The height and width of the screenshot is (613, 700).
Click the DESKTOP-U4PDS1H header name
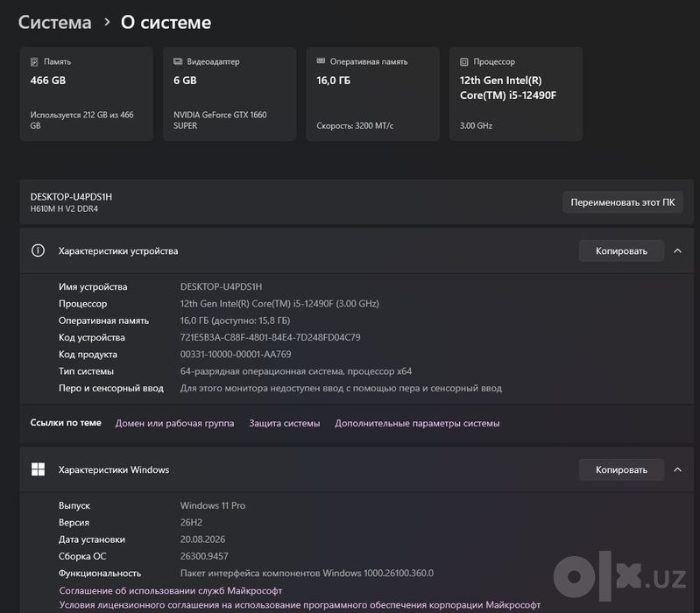pos(71,197)
